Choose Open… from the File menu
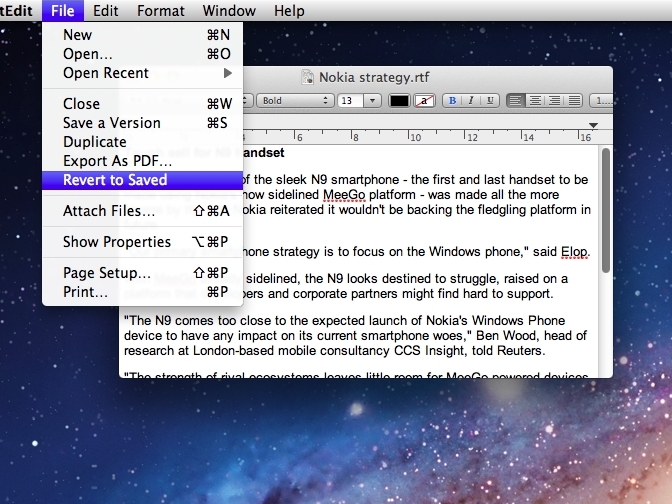This screenshot has height=504, width=672. [x=142, y=54]
